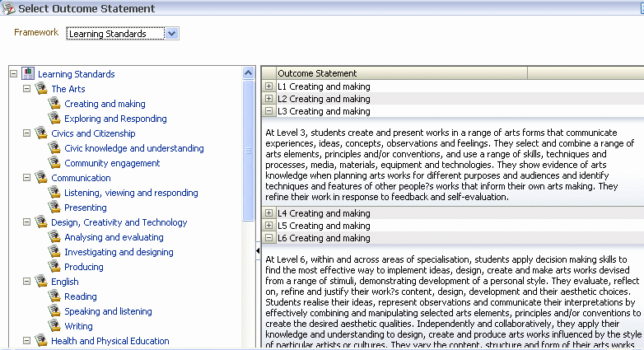Click the Exploring and Responding tree icon
Screen dimensions: 644x350
54,118
